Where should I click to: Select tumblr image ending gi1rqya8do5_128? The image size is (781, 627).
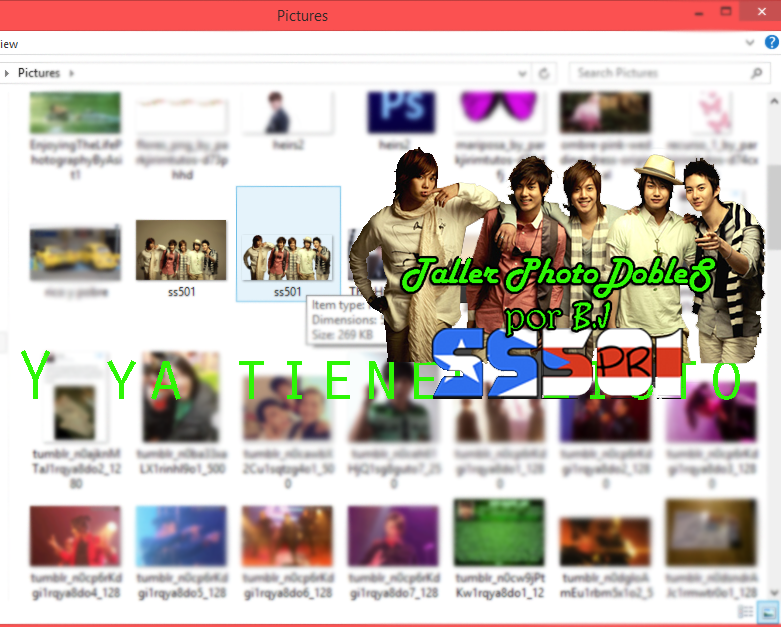181,552
